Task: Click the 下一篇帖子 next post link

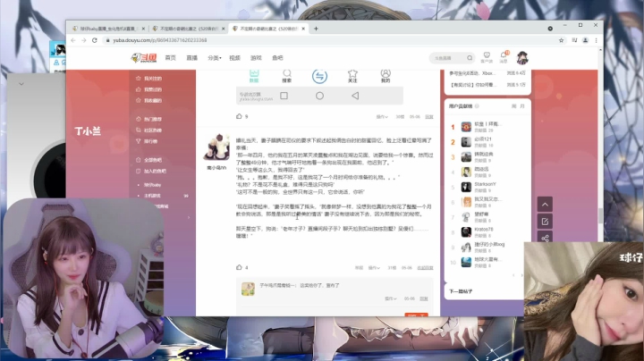Action: point(461,291)
